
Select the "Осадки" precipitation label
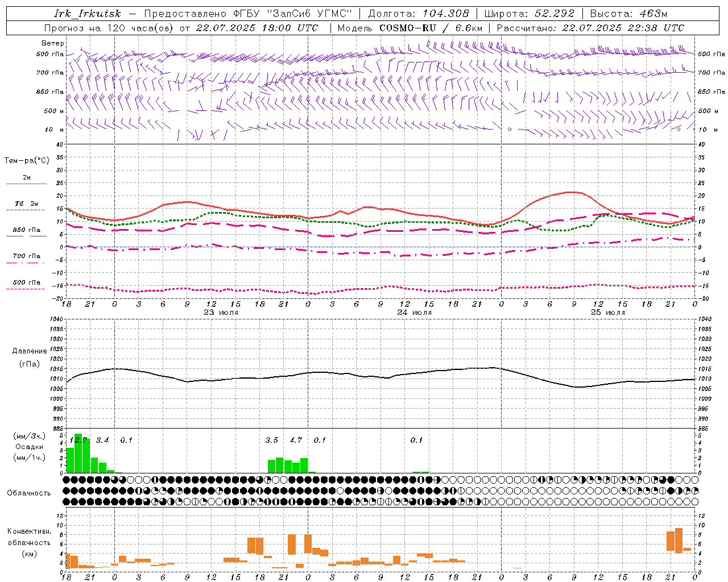click(30, 447)
